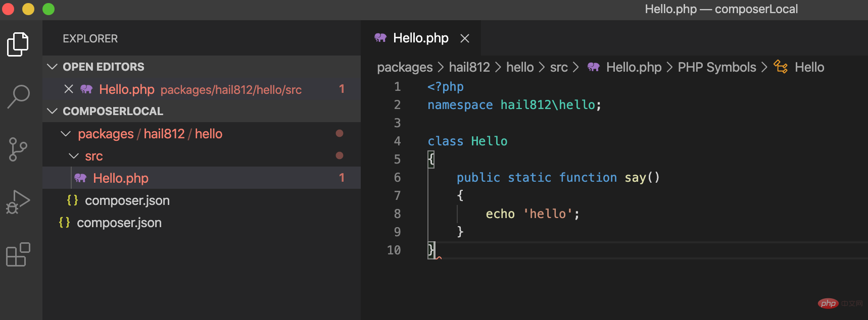
Task: Open the Extensions view icon
Action: (18, 254)
